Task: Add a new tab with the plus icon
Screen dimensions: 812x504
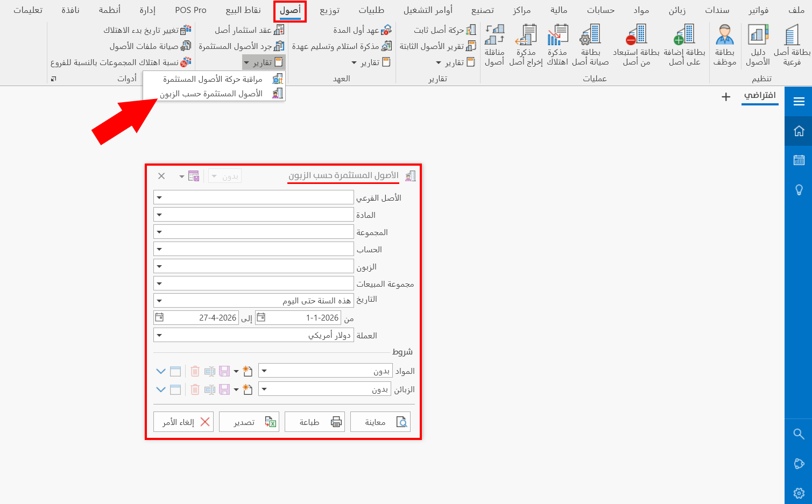Action: click(726, 97)
